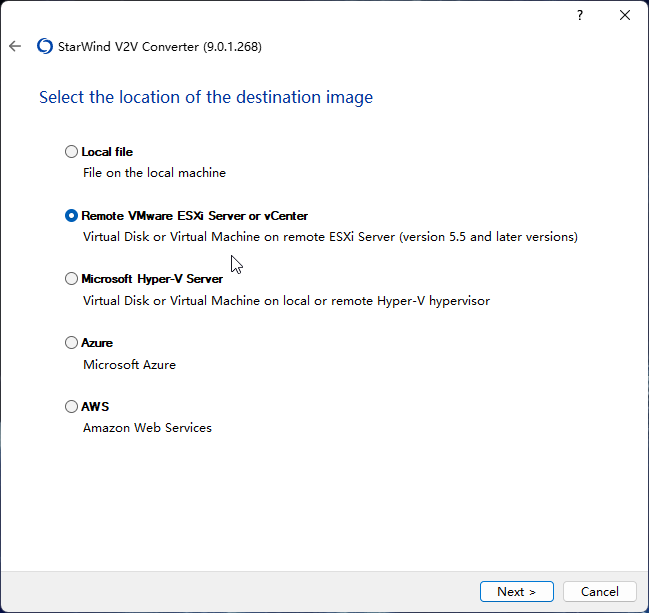
Task: Click the 'Amazon Web Services' description text
Action: click(x=147, y=428)
